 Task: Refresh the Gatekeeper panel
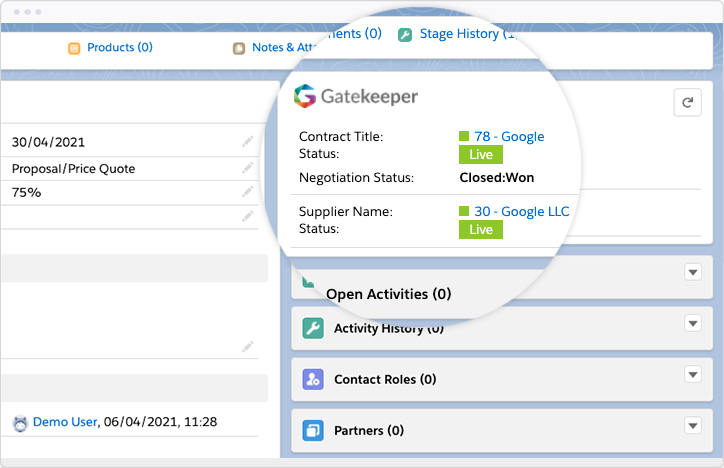click(688, 102)
